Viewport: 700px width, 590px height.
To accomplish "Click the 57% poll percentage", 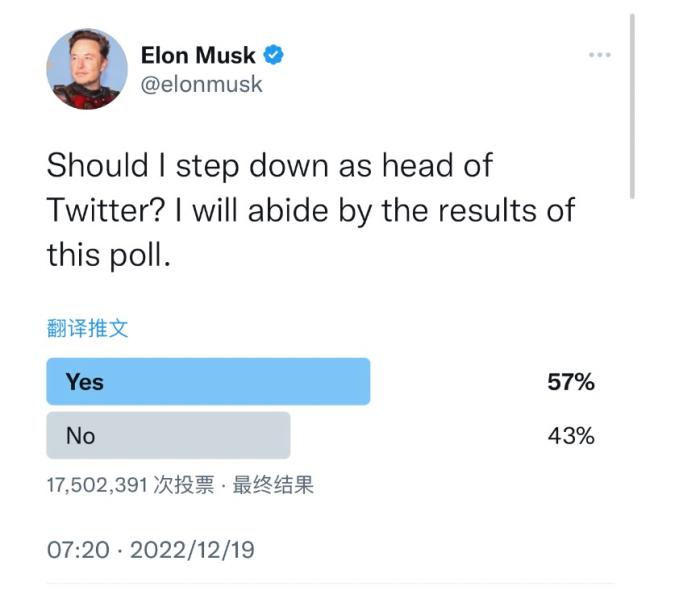I will 571,382.
